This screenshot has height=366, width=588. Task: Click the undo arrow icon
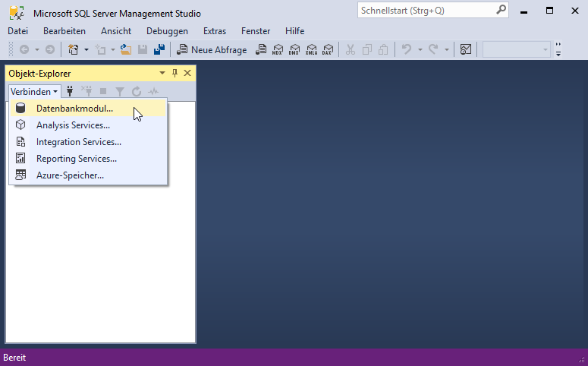click(x=407, y=49)
